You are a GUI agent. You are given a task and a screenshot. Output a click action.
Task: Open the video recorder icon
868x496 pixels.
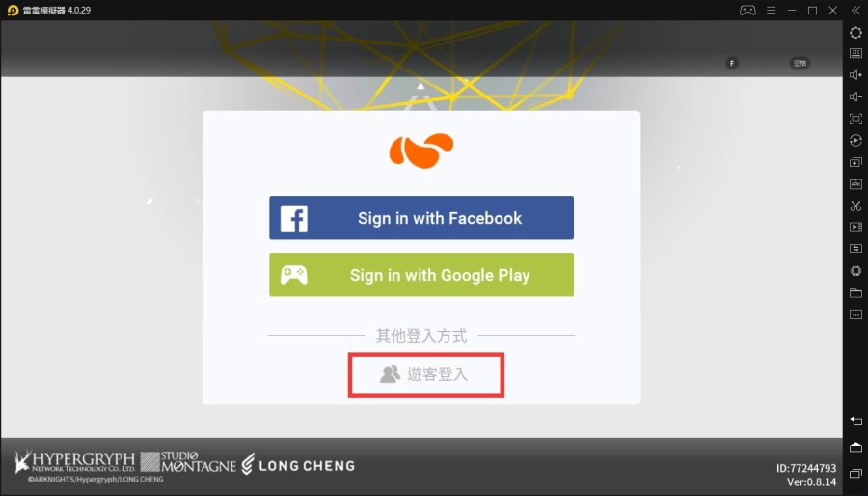[855, 227]
